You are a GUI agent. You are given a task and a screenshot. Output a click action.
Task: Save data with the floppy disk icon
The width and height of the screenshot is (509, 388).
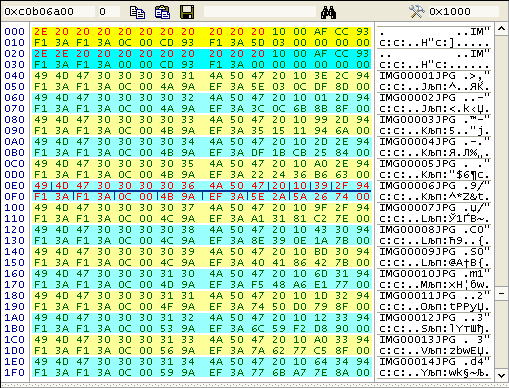point(187,12)
